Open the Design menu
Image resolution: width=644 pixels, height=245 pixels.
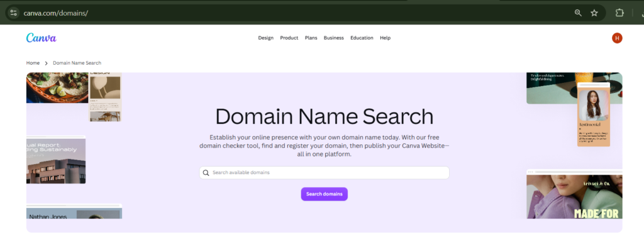tap(266, 38)
